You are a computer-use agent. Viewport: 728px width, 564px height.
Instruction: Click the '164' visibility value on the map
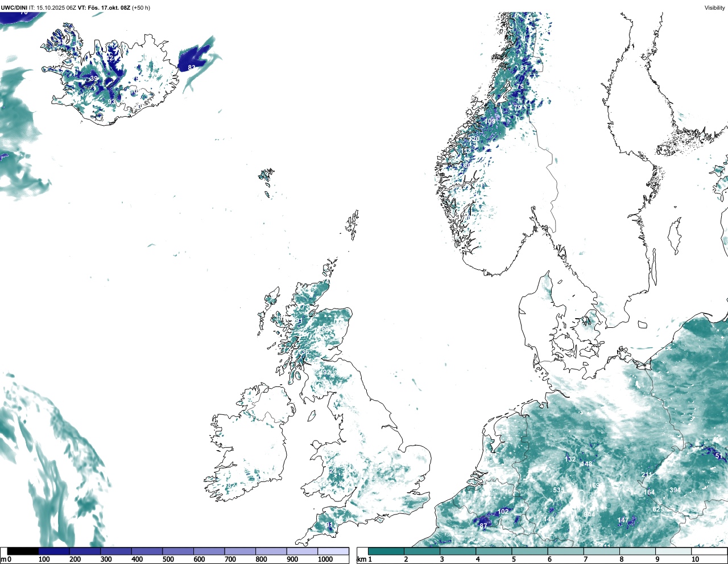[650, 493]
